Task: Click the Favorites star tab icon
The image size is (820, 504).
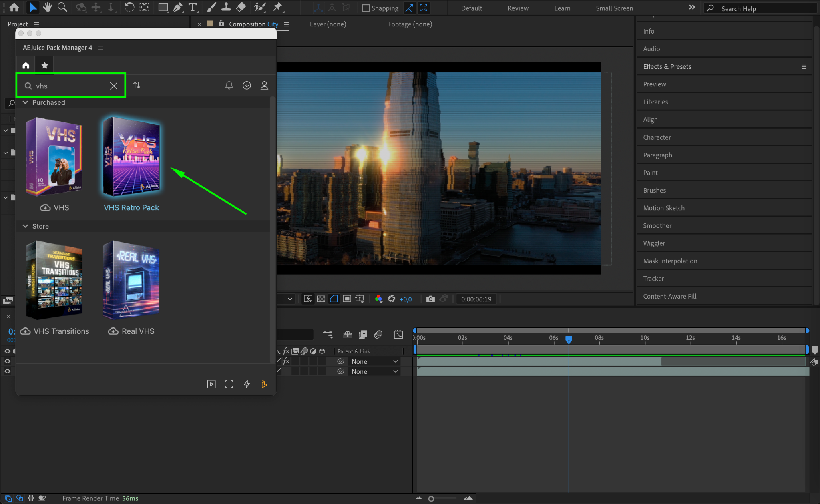Action: point(45,65)
